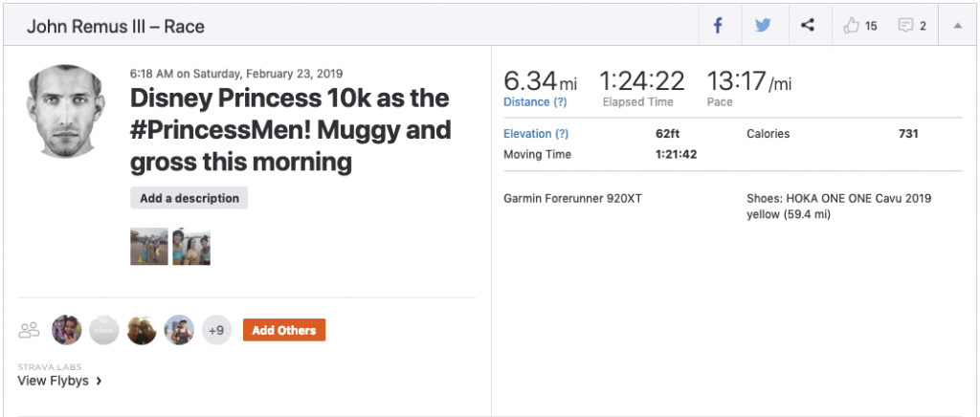This screenshot has height=417, width=980.
Task: Give kudos with thumbs-up icon
Action: (x=852, y=26)
